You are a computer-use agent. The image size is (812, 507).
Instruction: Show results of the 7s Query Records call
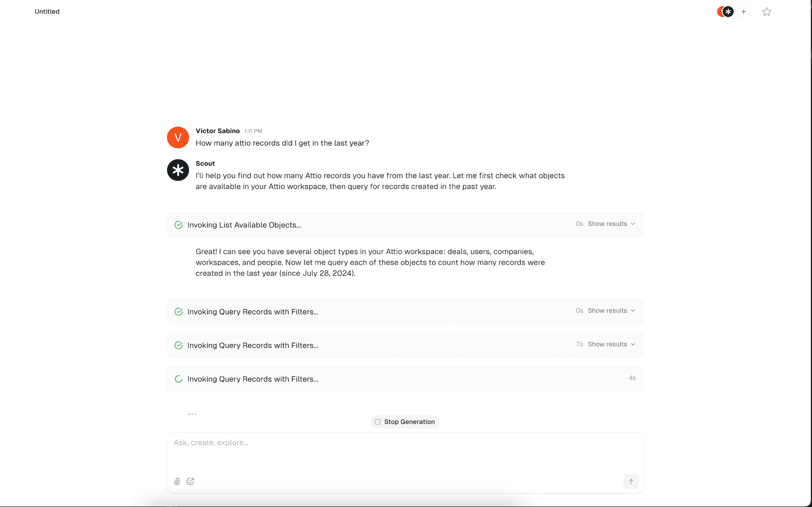click(x=611, y=344)
